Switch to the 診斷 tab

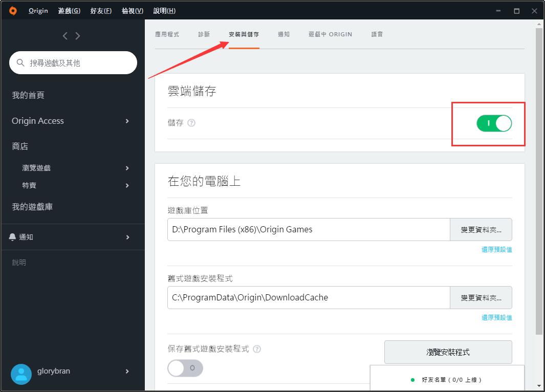click(204, 34)
